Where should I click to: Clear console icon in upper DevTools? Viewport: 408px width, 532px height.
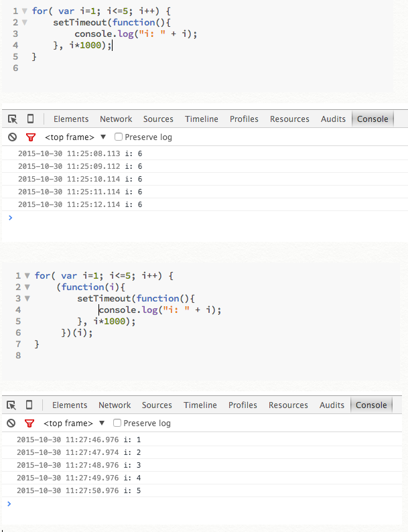click(13, 137)
